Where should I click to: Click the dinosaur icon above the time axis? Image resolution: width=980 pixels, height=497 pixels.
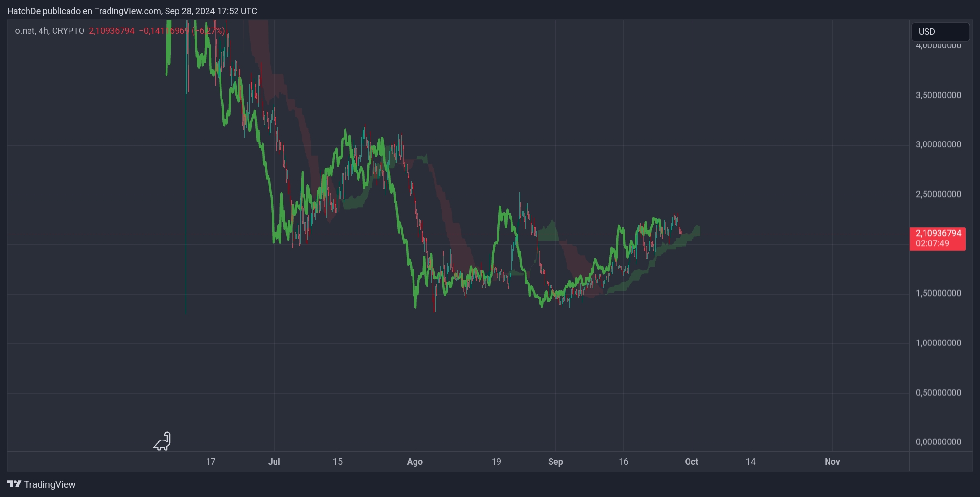163,441
